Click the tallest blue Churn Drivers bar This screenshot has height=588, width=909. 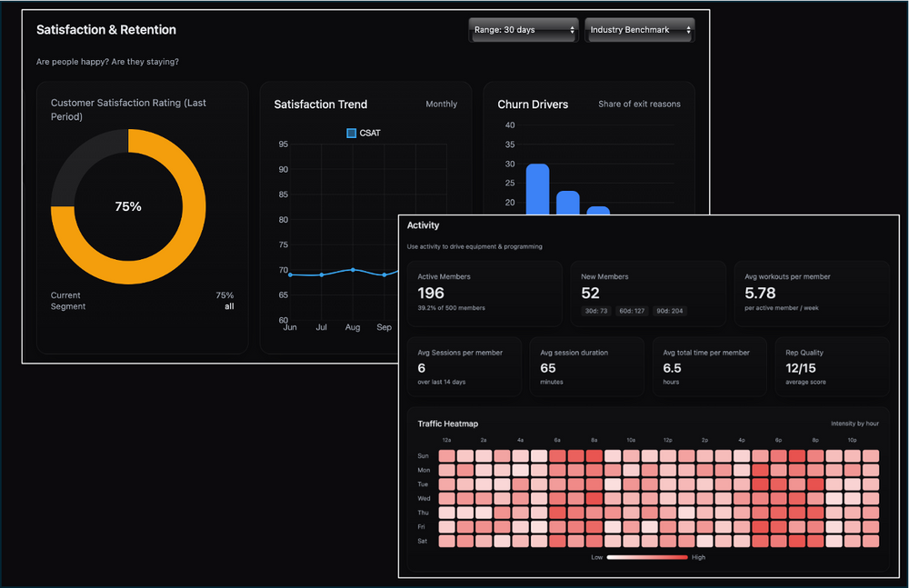pos(537,189)
